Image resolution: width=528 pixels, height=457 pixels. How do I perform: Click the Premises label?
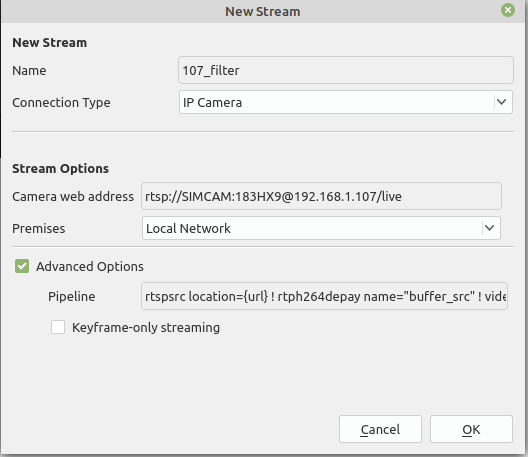click(x=39, y=228)
